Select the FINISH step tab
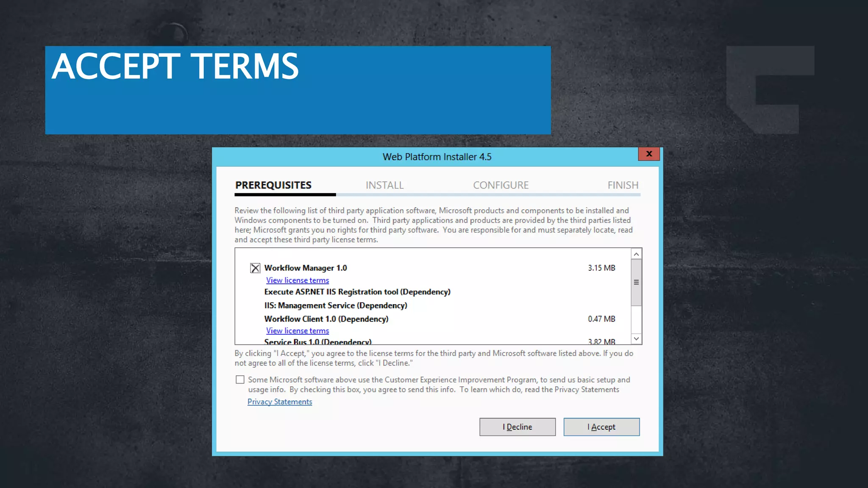 [x=623, y=185]
